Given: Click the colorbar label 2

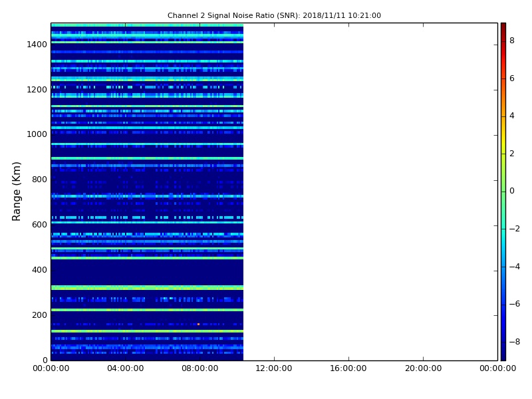Looking at the screenshot, I should [x=512, y=154].
